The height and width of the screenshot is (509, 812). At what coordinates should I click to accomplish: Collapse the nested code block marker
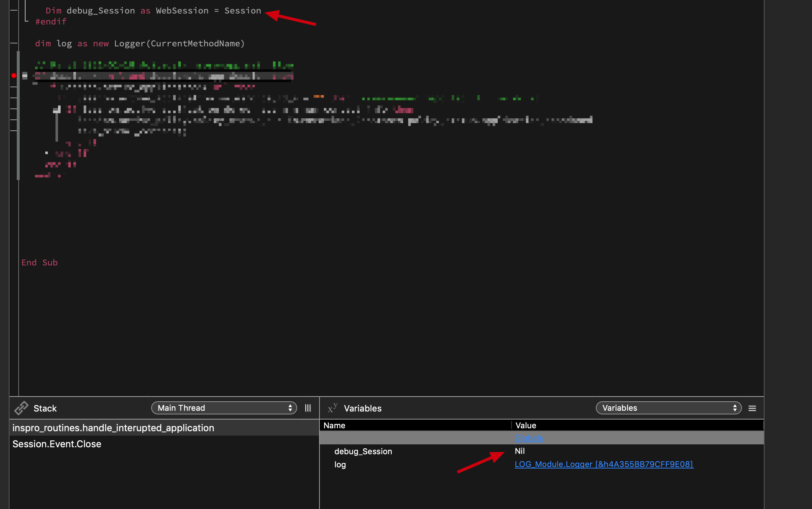point(57,110)
